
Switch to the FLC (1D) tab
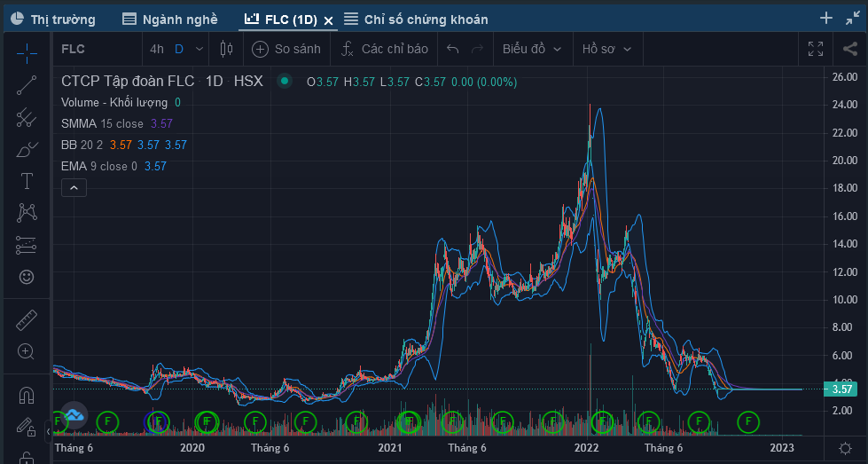(281, 20)
